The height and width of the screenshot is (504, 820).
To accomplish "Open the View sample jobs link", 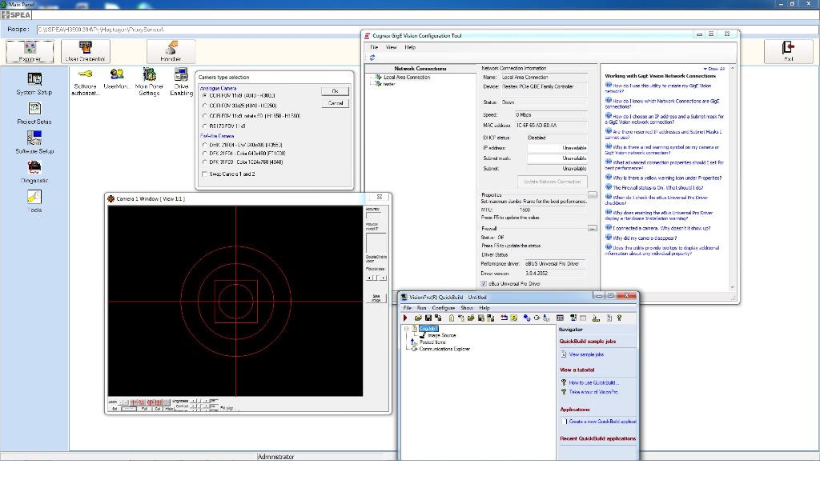I will pyautogui.click(x=586, y=354).
